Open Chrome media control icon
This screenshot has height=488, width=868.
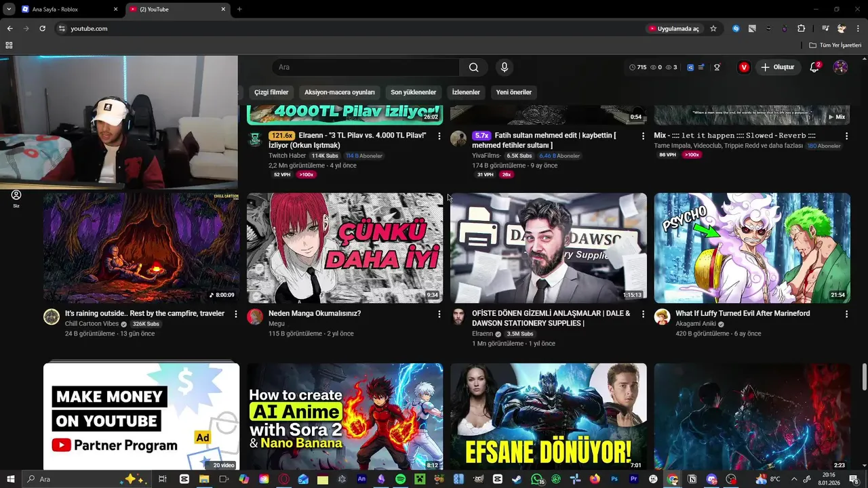click(825, 28)
